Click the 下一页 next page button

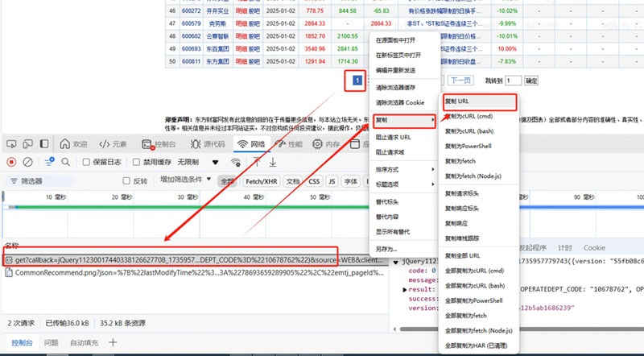pos(460,81)
